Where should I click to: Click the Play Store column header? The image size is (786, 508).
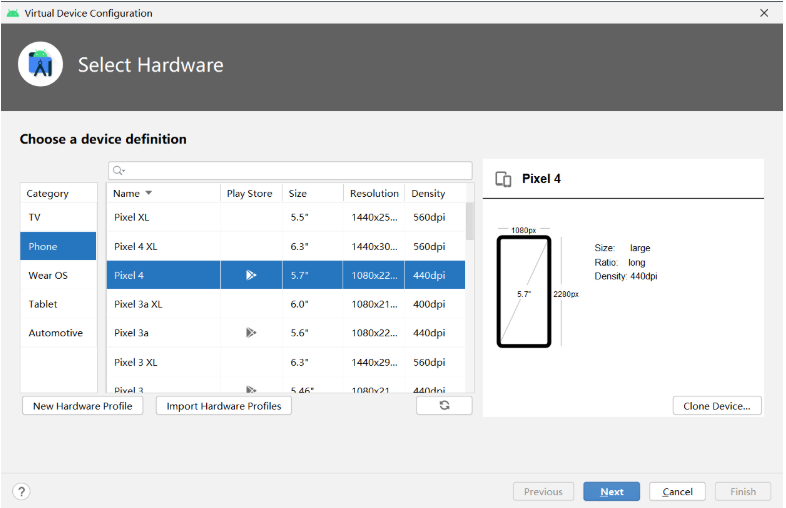point(251,193)
